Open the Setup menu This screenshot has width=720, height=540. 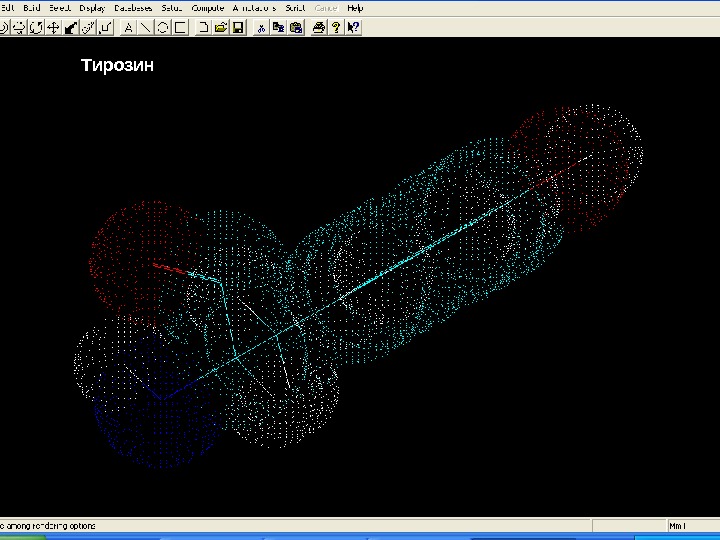[x=172, y=8]
